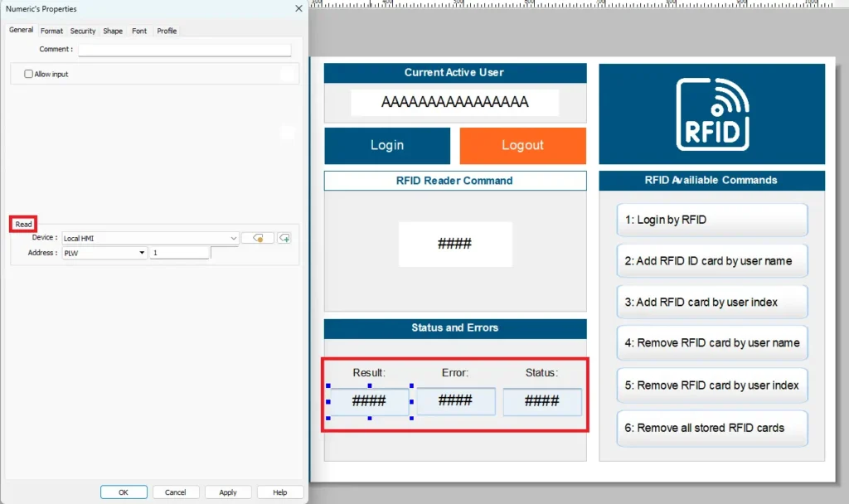Image resolution: width=849 pixels, height=504 pixels.
Task: Apply the numeric object settings
Action: pos(228,492)
